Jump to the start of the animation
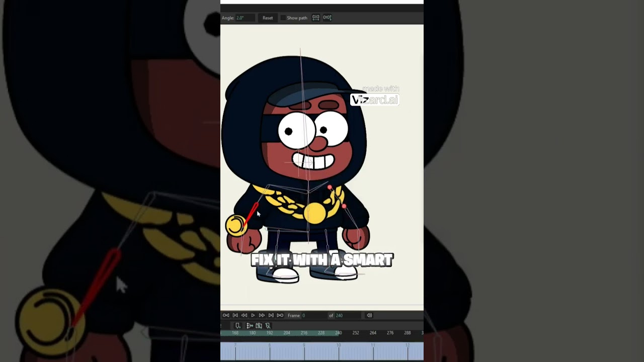This screenshot has width=644, height=362. (x=235, y=315)
